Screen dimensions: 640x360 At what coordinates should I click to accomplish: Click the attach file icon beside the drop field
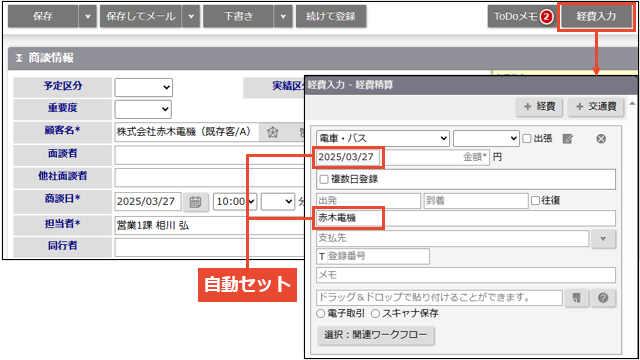pyautogui.click(x=577, y=298)
